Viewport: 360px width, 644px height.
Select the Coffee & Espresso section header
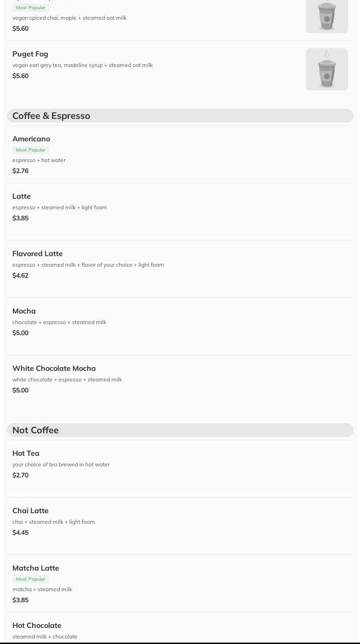coord(51,116)
